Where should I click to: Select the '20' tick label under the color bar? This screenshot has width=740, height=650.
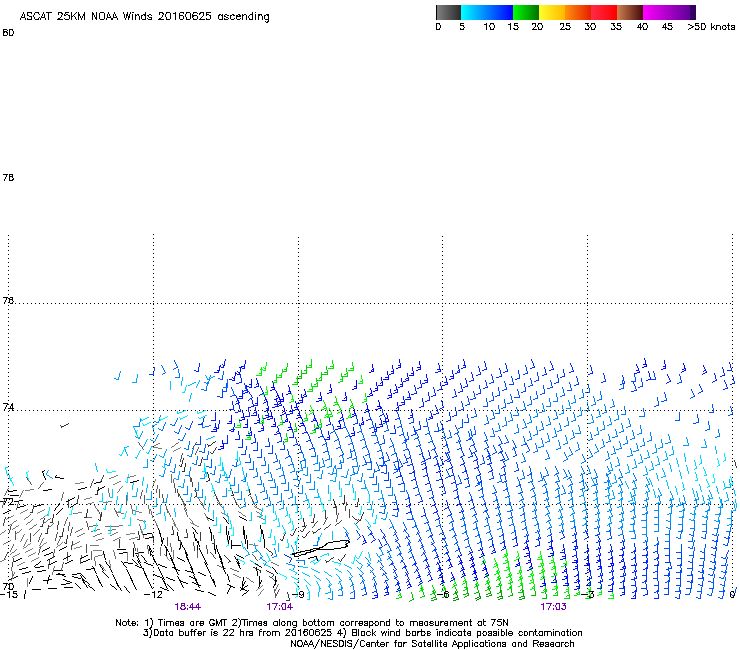537,27
